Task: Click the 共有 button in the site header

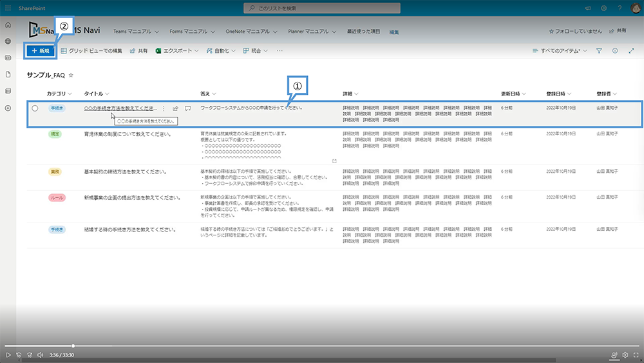Action: click(x=618, y=31)
